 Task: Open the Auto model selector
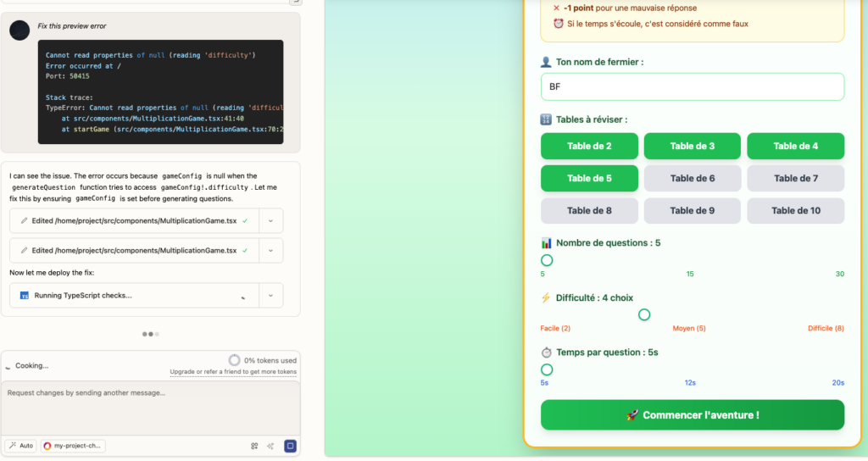pyautogui.click(x=21, y=446)
